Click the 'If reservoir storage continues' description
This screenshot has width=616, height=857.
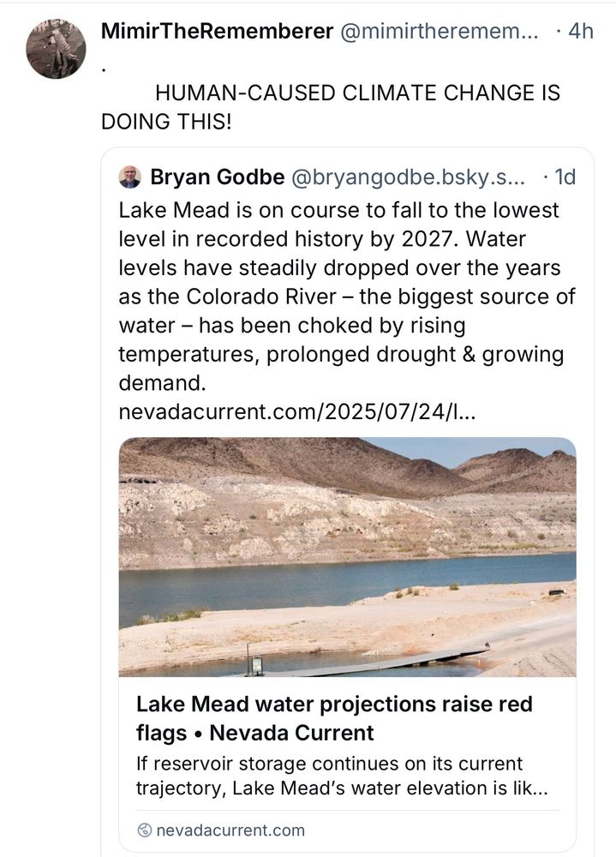pos(341,775)
